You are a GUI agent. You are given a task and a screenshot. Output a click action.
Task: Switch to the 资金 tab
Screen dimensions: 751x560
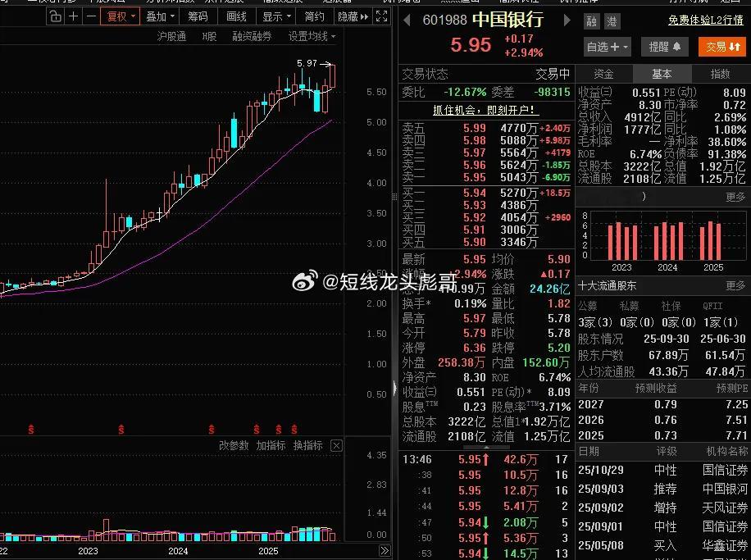[603, 74]
